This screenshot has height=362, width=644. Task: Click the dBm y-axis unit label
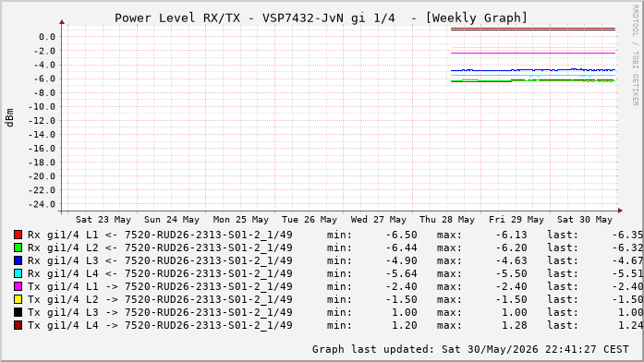(10, 118)
